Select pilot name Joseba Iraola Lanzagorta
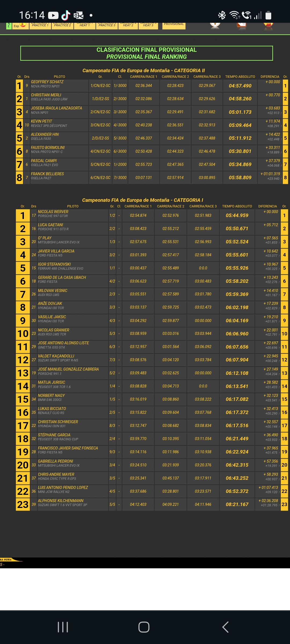The height and width of the screenshot is (644, 290). click(x=56, y=108)
